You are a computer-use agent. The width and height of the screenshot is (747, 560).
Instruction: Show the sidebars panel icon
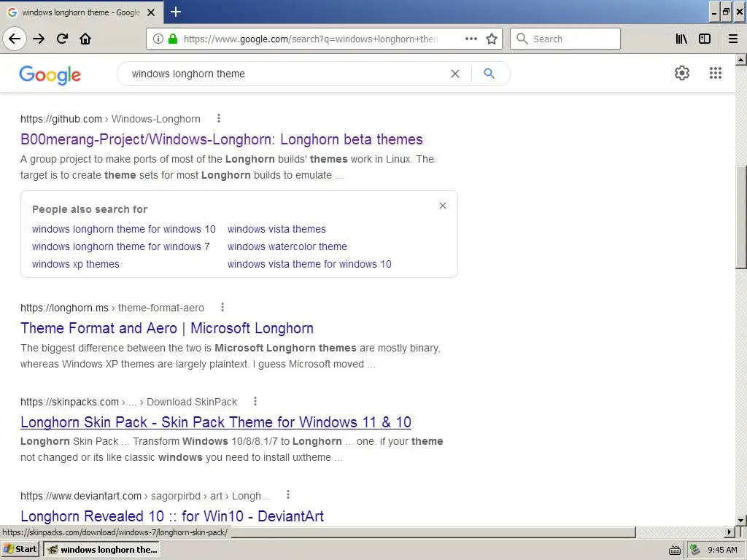tap(705, 39)
